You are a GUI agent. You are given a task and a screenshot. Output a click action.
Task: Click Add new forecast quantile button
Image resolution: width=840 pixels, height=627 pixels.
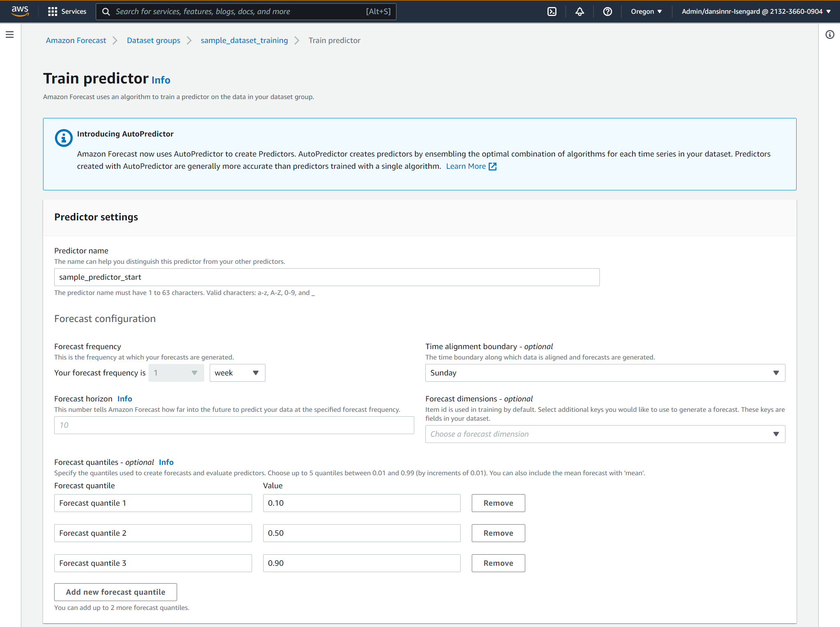click(x=115, y=592)
